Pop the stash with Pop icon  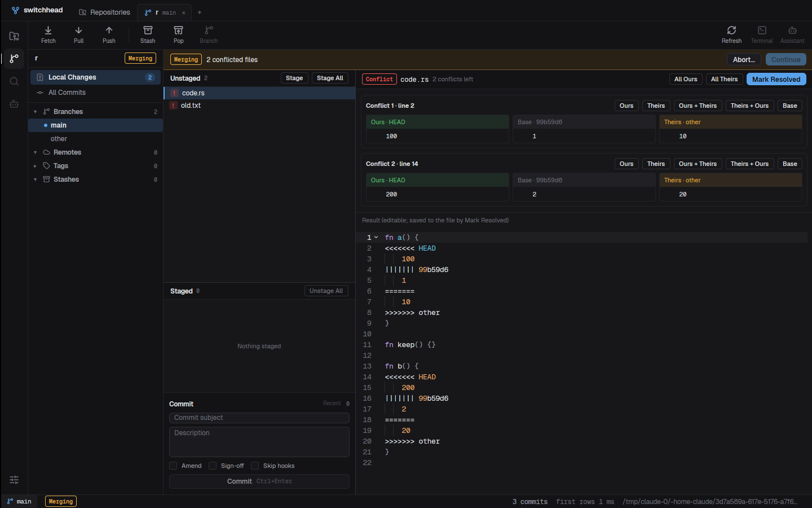pos(178,34)
